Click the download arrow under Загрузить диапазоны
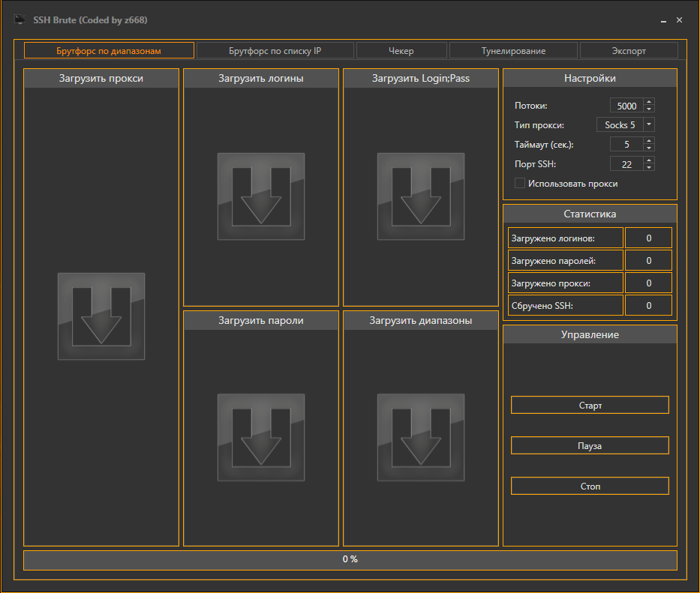This screenshot has width=700, height=593. (x=421, y=437)
